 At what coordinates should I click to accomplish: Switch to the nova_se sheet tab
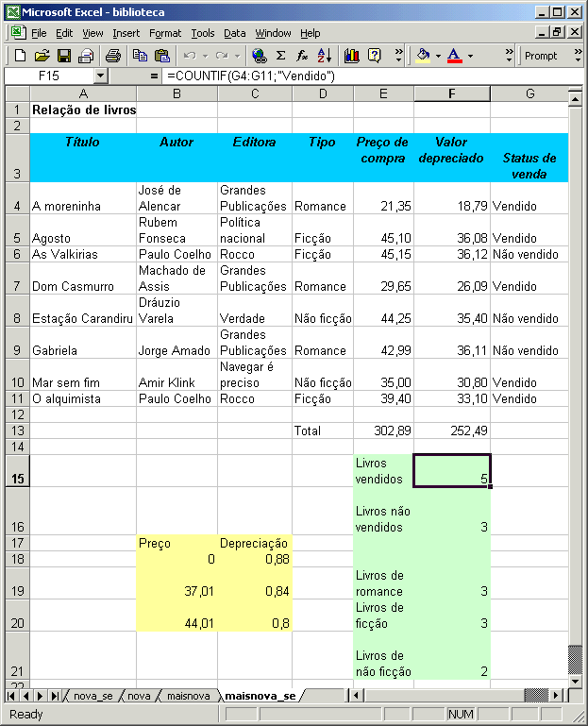click(x=93, y=696)
